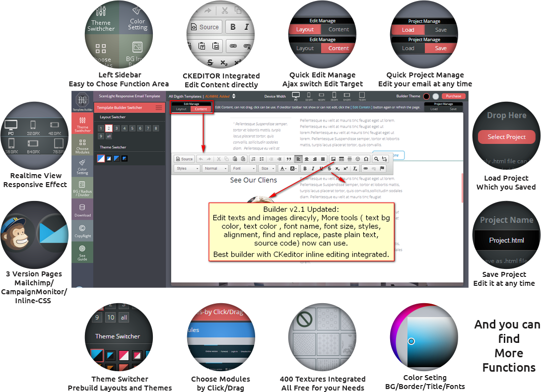Open the All Digith Templates selector arrows

click(x=234, y=96)
